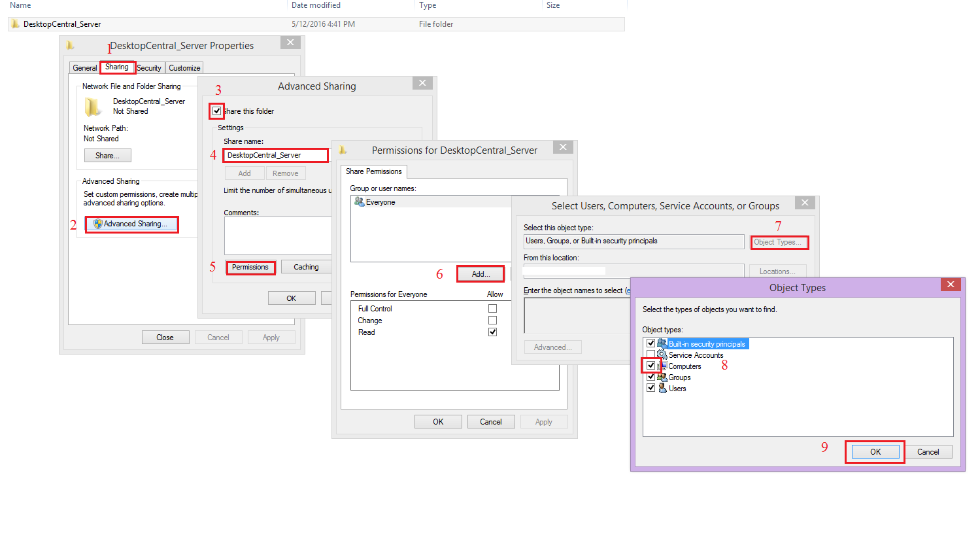This screenshot has height=558, width=980.
Task: Click the Built-in security principals icon
Action: coord(662,343)
